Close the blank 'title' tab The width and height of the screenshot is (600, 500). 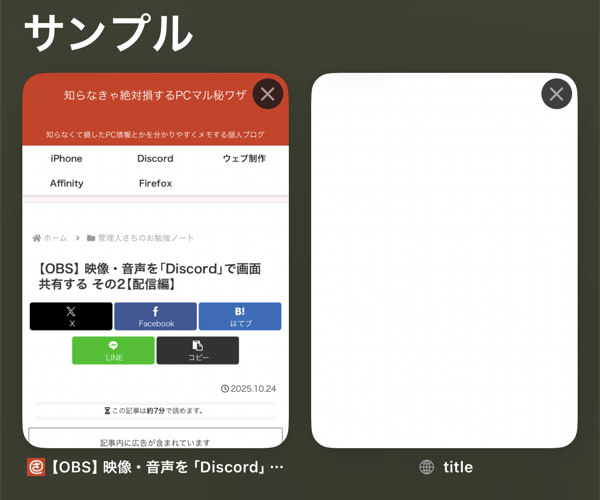tap(556, 94)
